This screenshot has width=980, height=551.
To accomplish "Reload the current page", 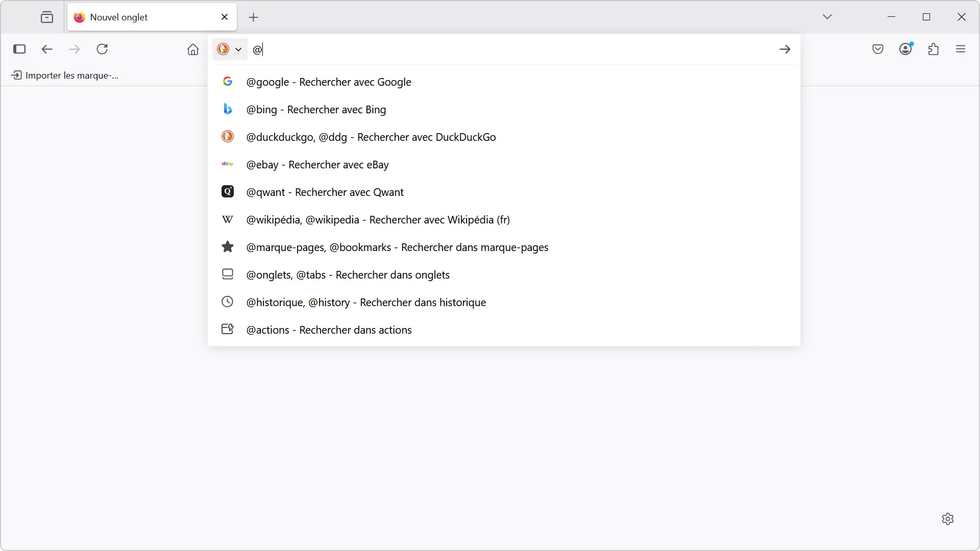I will [102, 49].
